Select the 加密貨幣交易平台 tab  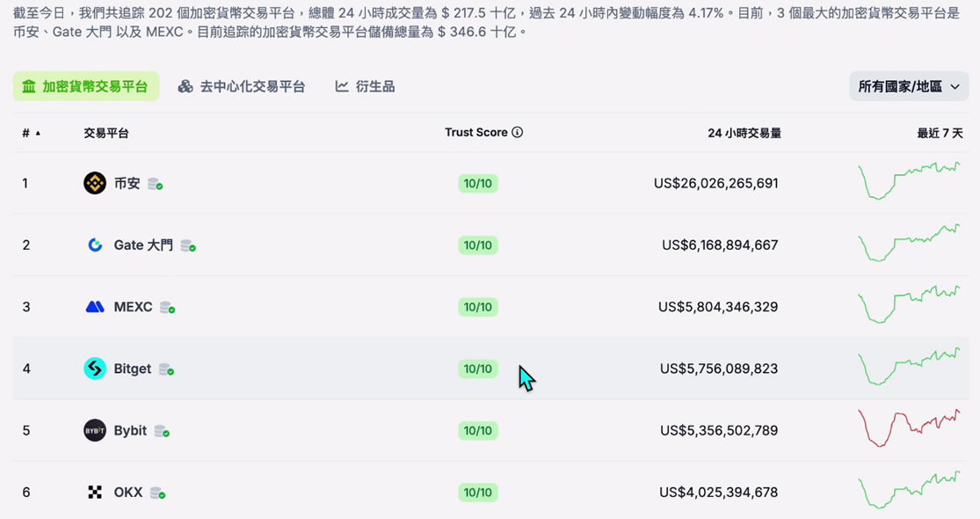click(x=86, y=86)
